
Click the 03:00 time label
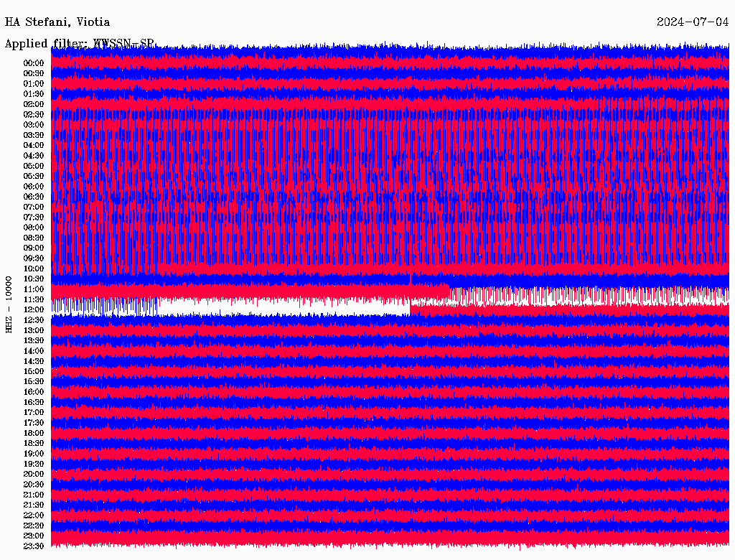[34, 125]
